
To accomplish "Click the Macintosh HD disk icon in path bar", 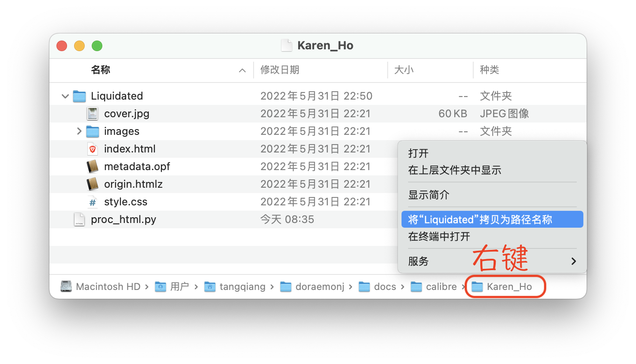I will click(65, 286).
